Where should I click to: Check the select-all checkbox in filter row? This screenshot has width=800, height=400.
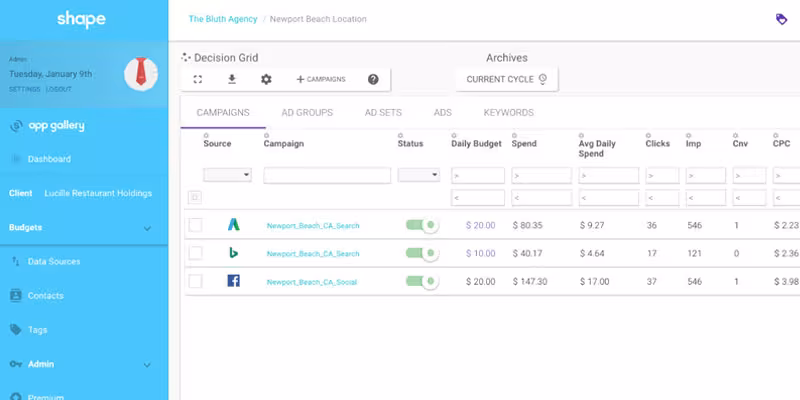[194, 197]
